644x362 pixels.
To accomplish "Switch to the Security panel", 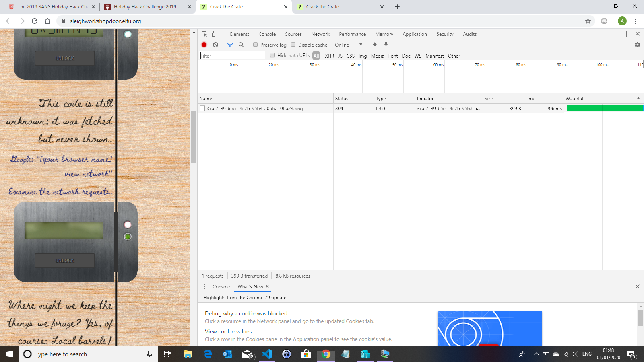I will point(445,34).
